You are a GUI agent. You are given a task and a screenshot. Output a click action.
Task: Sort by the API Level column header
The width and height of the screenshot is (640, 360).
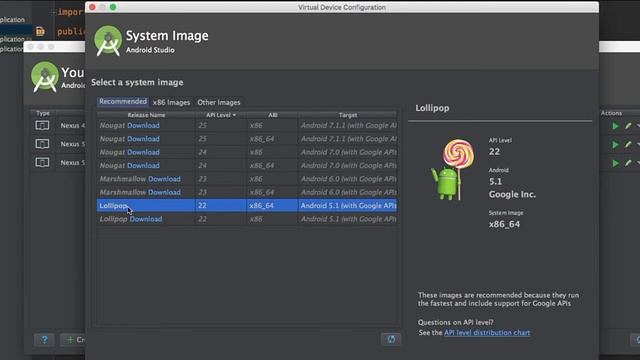[x=221, y=115]
